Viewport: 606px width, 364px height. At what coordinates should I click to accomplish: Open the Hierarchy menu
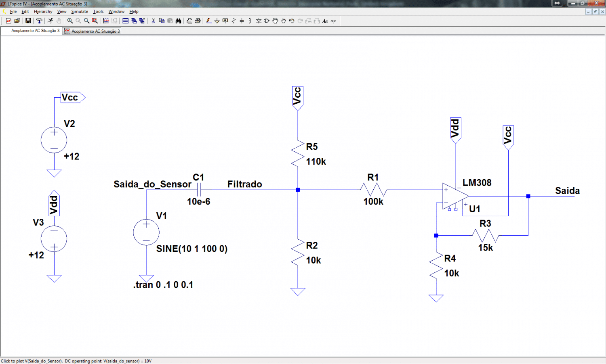(x=43, y=12)
